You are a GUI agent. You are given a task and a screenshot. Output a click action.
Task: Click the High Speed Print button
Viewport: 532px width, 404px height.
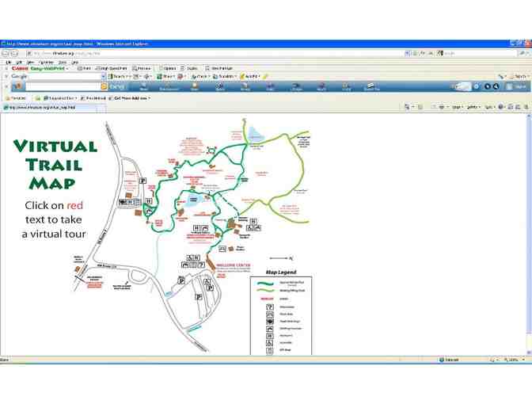114,69
